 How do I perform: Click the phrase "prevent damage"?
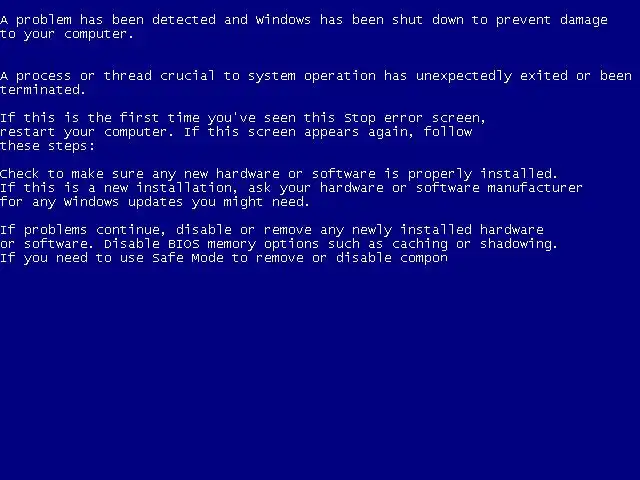[x=551, y=20]
